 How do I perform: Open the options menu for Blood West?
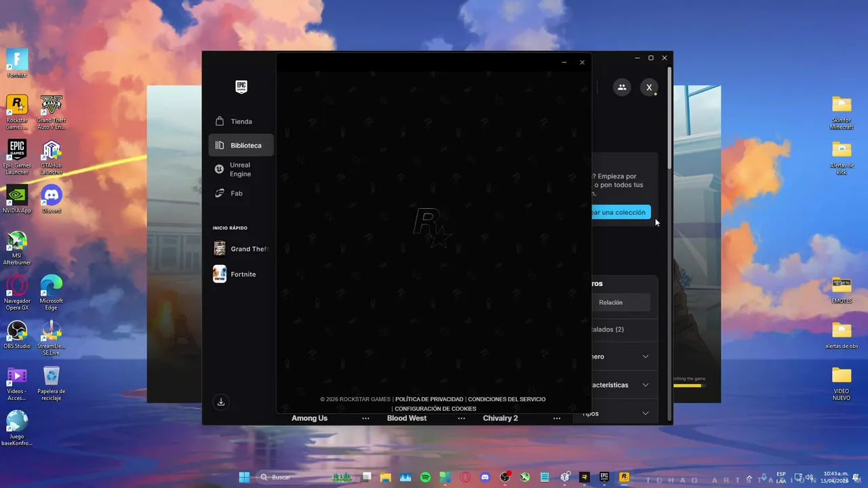(461, 418)
